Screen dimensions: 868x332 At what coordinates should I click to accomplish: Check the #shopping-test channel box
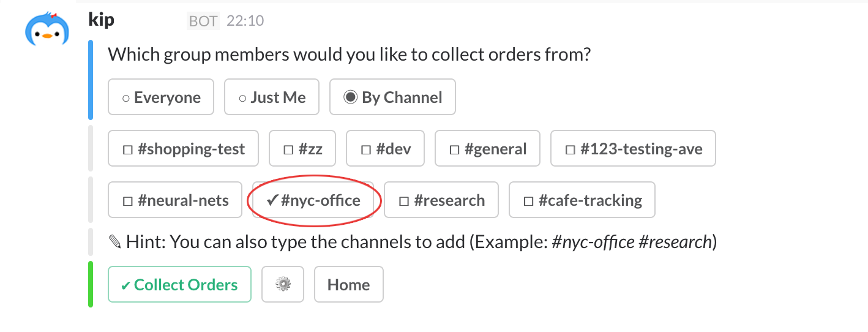(183, 148)
